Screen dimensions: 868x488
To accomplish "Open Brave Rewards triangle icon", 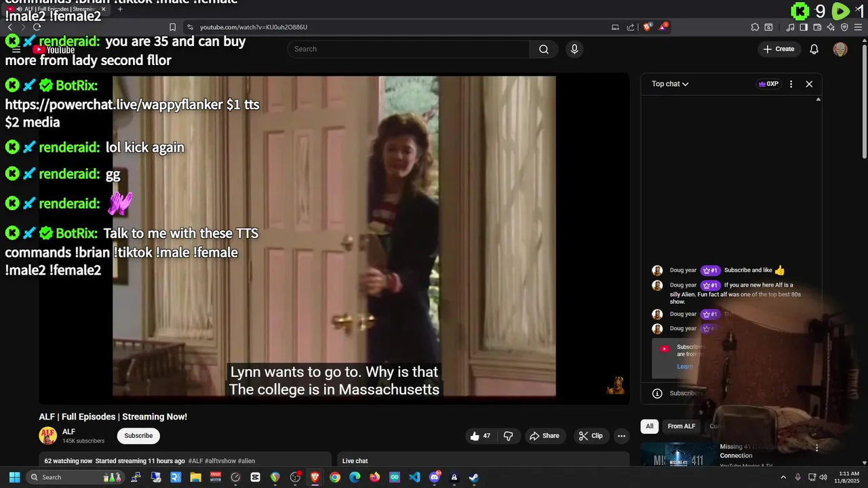I will 664,27.
